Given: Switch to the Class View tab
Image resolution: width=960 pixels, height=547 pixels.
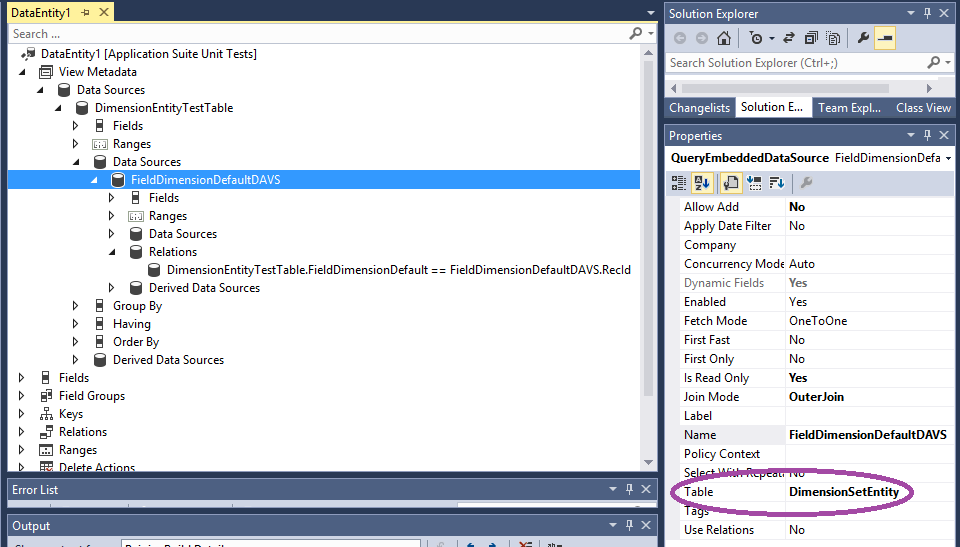Looking at the screenshot, I should pyautogui.click(x=922, y=108).
